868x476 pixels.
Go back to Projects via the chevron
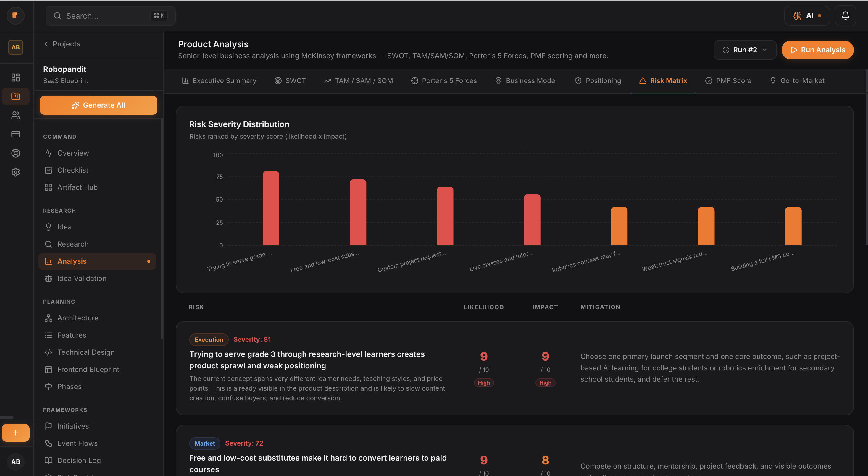46,44
